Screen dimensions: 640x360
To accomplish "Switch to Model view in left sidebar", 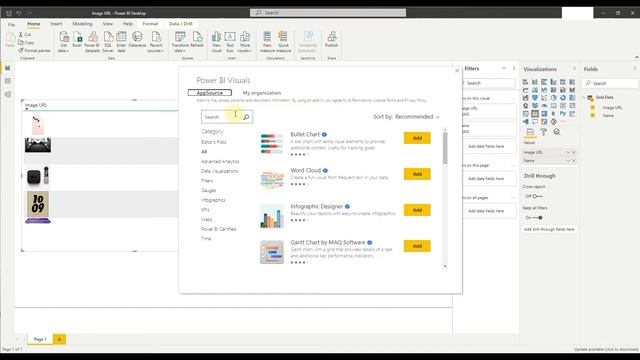I will click(7, 94).
